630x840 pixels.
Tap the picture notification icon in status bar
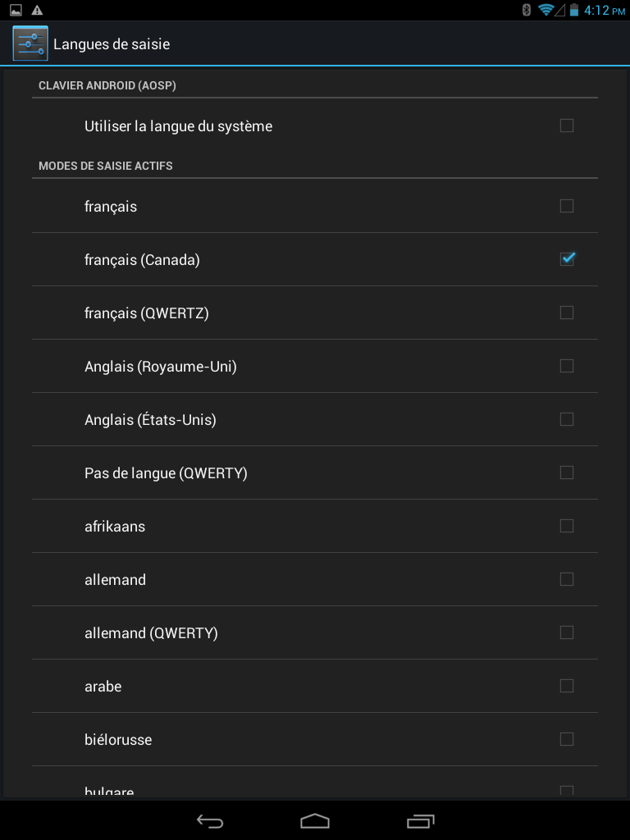point(16,10)
